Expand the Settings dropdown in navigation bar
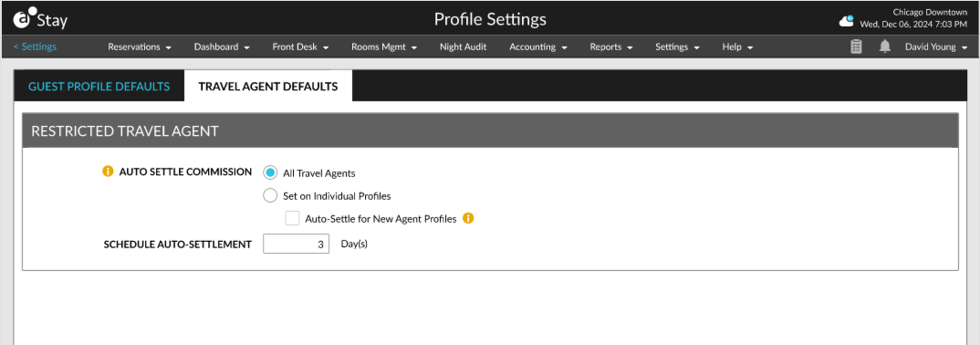980x345 pixels. (677, 47)
